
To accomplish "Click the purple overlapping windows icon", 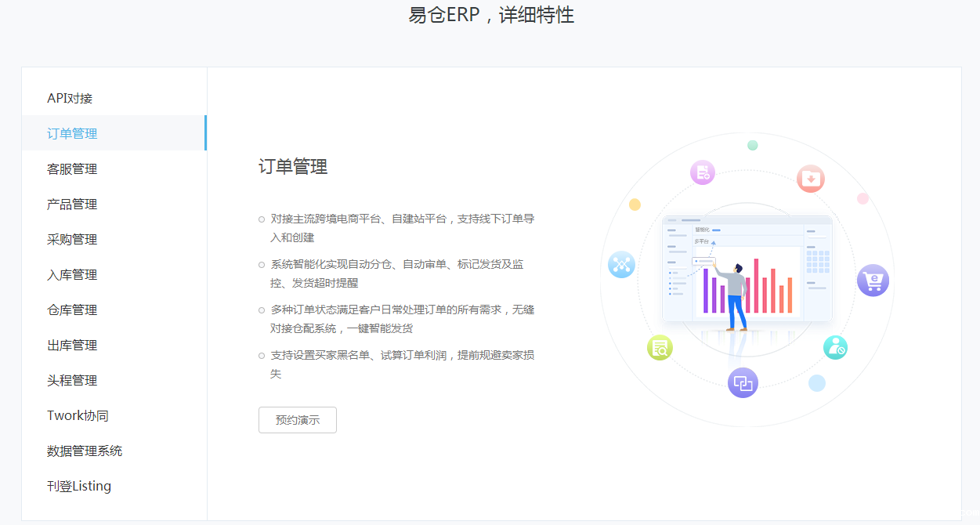I will 743,383.
